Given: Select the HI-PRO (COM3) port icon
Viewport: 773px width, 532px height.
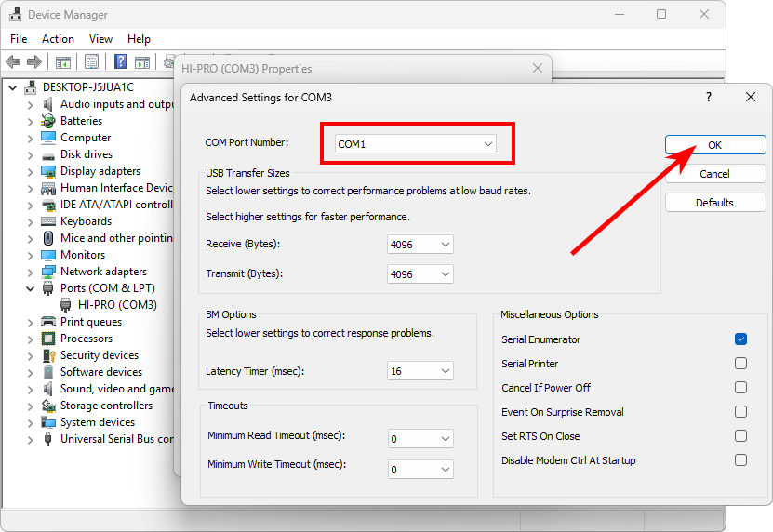Looking at the screenshot, I should (x=66, y=305).
